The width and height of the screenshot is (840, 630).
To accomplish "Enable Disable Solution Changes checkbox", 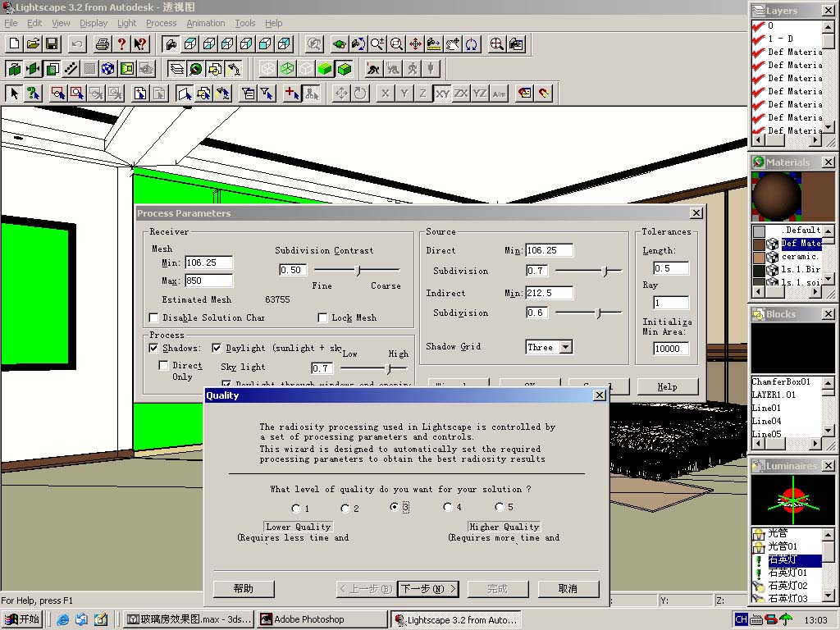I will (153, 317).
